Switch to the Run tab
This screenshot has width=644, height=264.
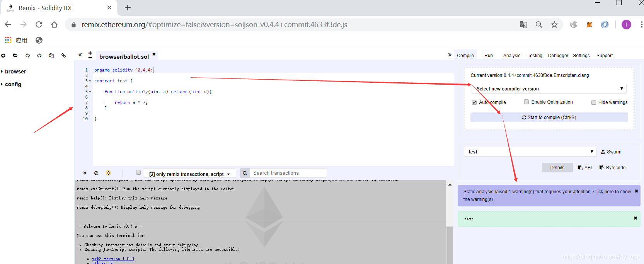pyautogui.click(x=489, y=56)
